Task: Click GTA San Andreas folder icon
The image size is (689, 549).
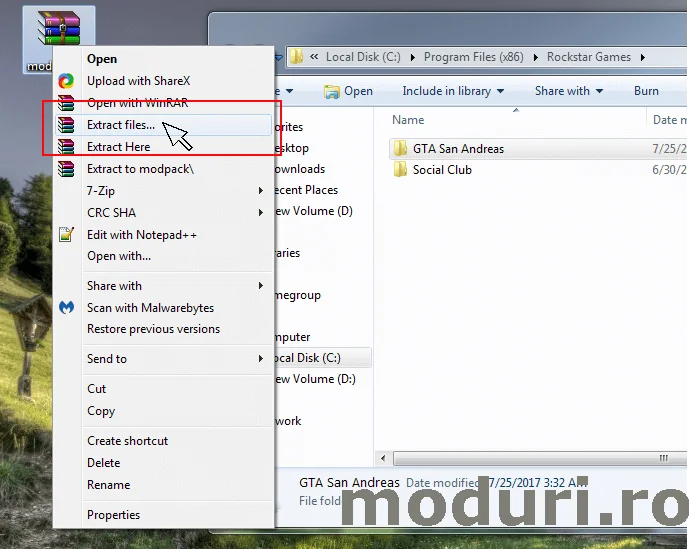Action: 400,149
